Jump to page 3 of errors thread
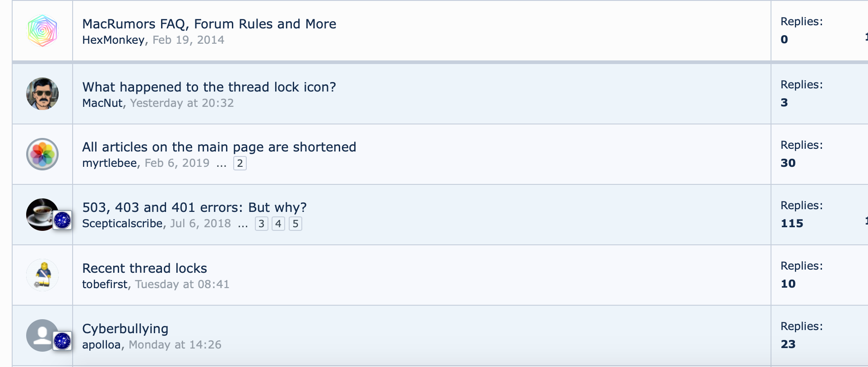This screenshot has width=868, height=367. point(261,224)
